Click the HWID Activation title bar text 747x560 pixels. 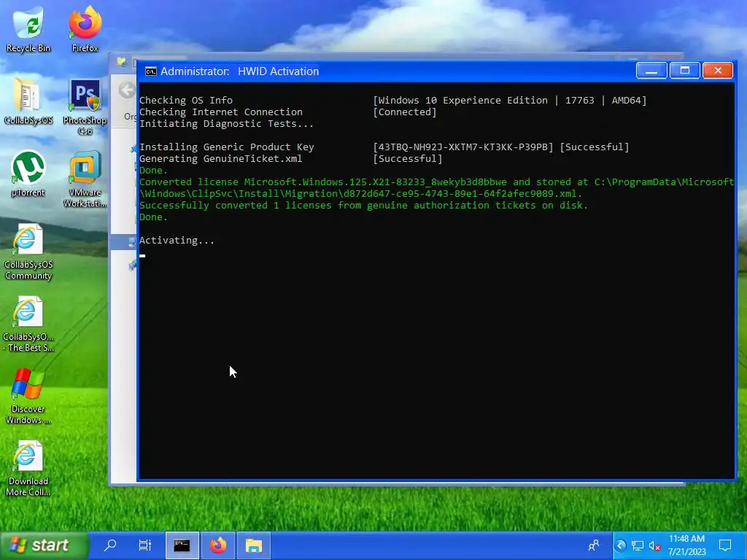239,71
